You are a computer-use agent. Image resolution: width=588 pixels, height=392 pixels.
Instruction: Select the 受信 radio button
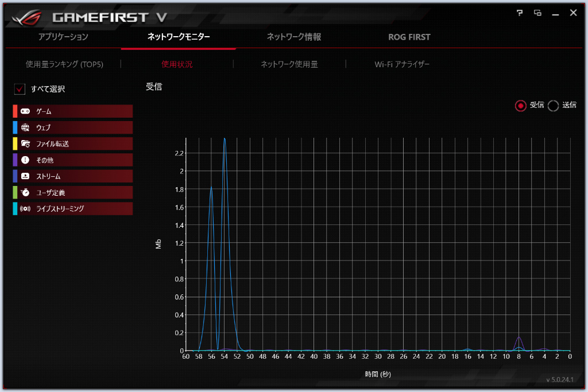point(521,105)
